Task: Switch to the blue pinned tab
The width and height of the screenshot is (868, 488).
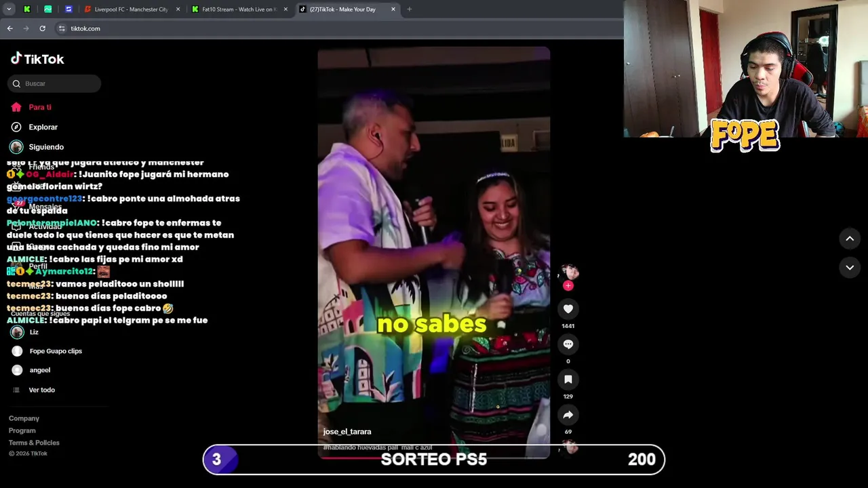Action: [x=68, y=9]
